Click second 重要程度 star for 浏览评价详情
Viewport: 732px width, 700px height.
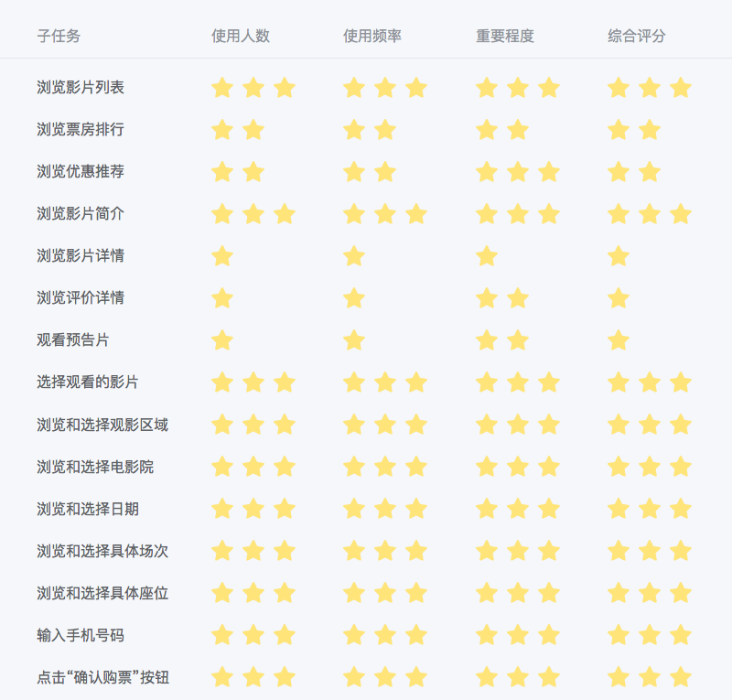518,298
